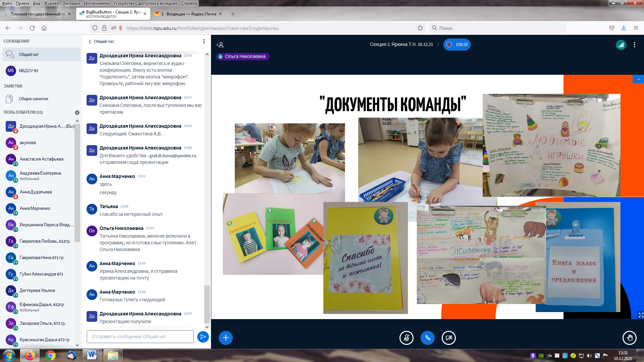
Task: Collapse chat with the Общий чат back chevron
Action: tap(90, 42)
